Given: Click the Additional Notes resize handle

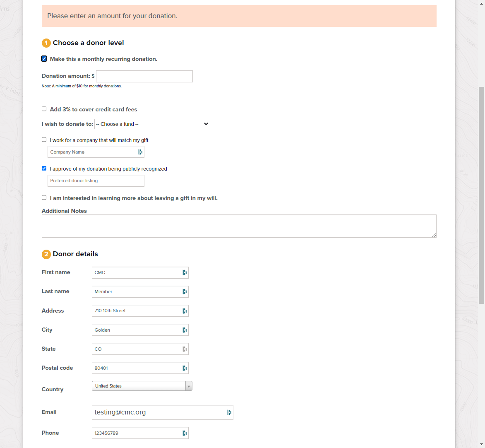Looking at the screenshot, I should [434, 236].
